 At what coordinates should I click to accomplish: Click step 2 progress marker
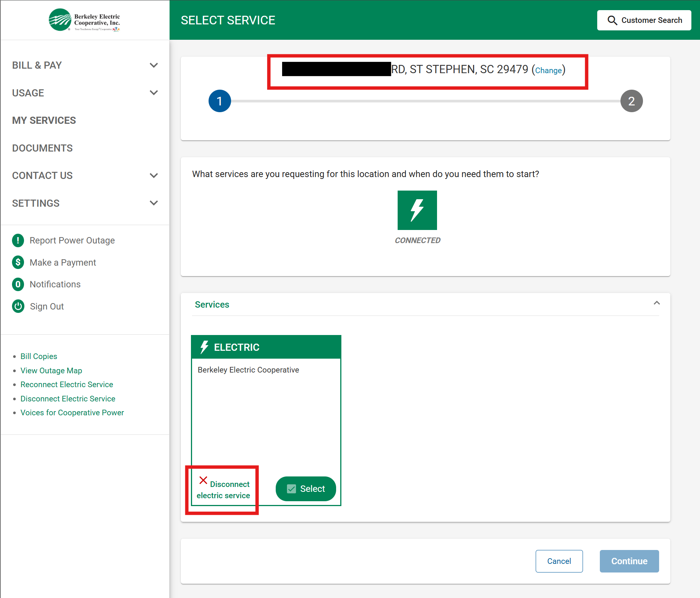pyautogui.click(x=632, y=101)
